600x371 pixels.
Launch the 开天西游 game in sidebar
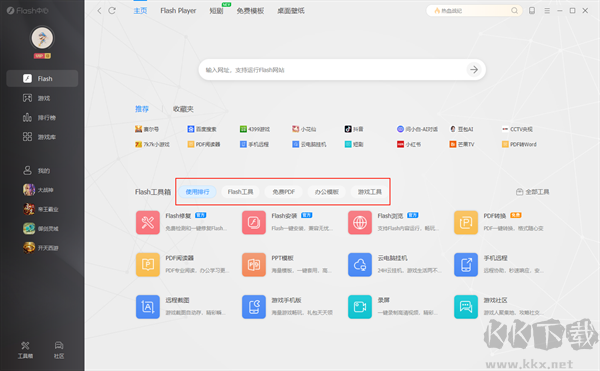pos(42,248)
